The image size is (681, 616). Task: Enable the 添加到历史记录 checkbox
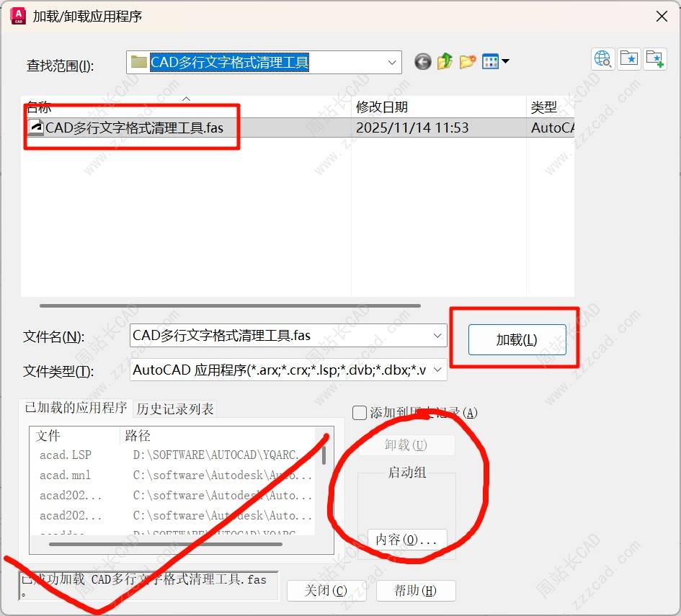tap(360, 413)
